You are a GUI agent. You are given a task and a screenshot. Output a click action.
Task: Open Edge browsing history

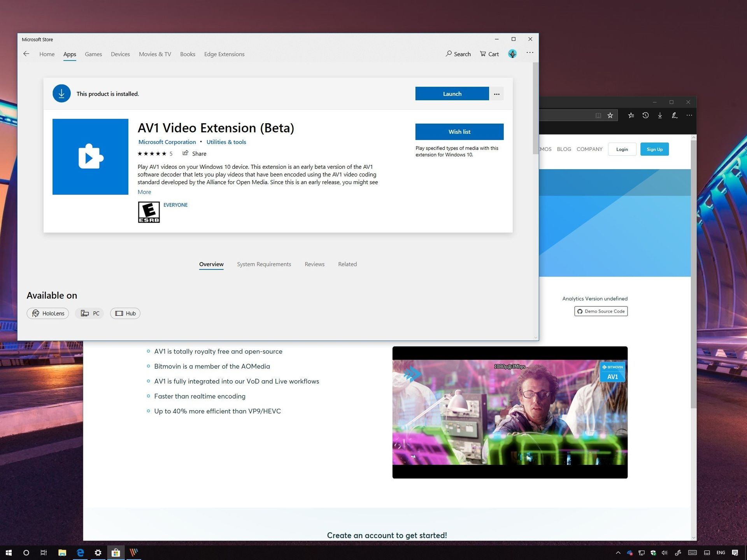click(645, 115)
